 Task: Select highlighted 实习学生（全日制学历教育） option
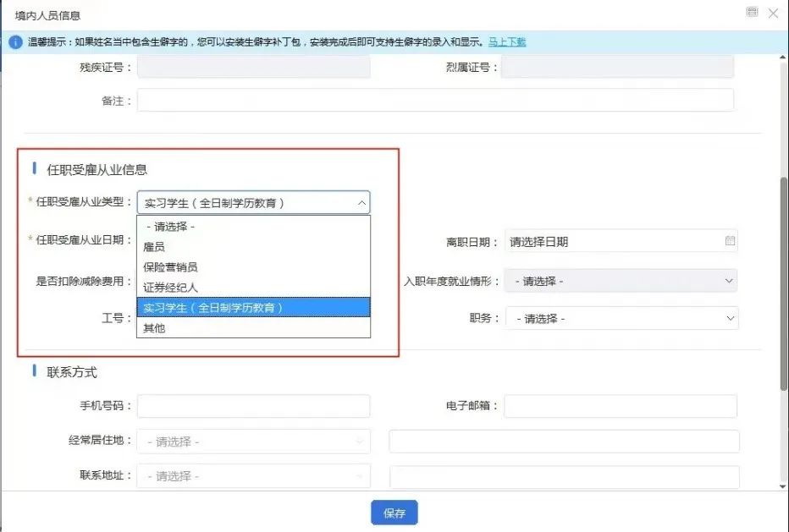254,307
